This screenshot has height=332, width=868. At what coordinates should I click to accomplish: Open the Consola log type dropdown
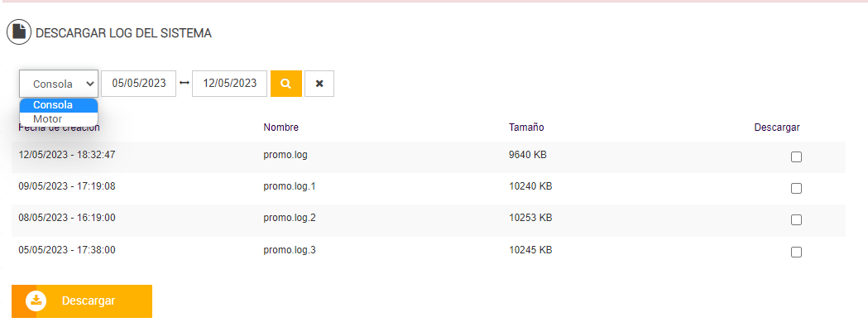point(59,84)
